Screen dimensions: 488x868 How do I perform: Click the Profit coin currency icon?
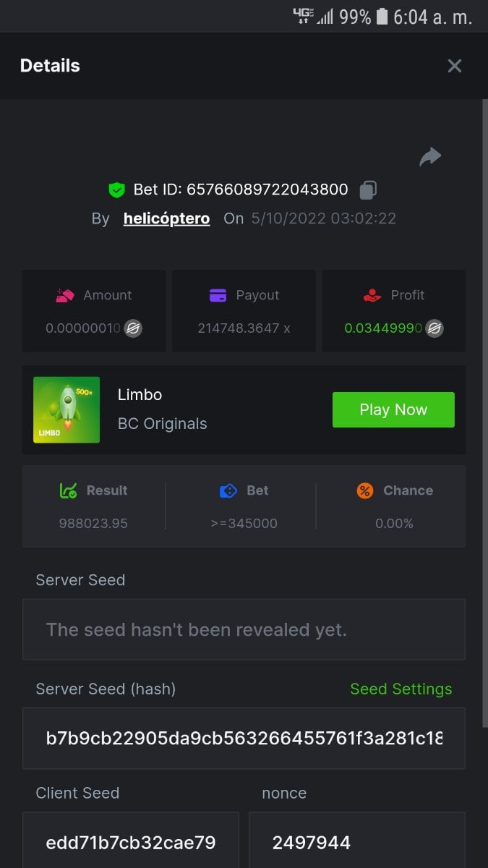(x=434, y=328)
